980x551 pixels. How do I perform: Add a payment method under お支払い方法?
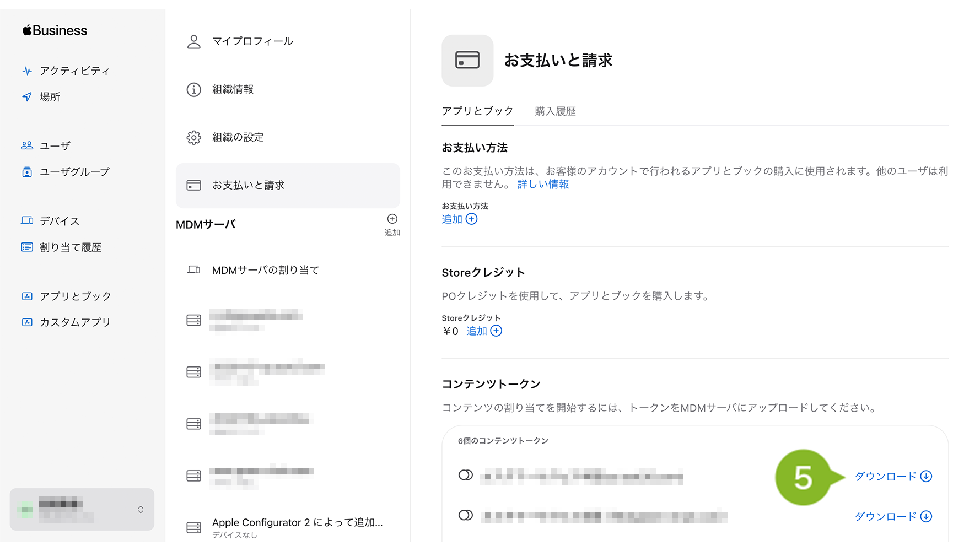[459, 219]
